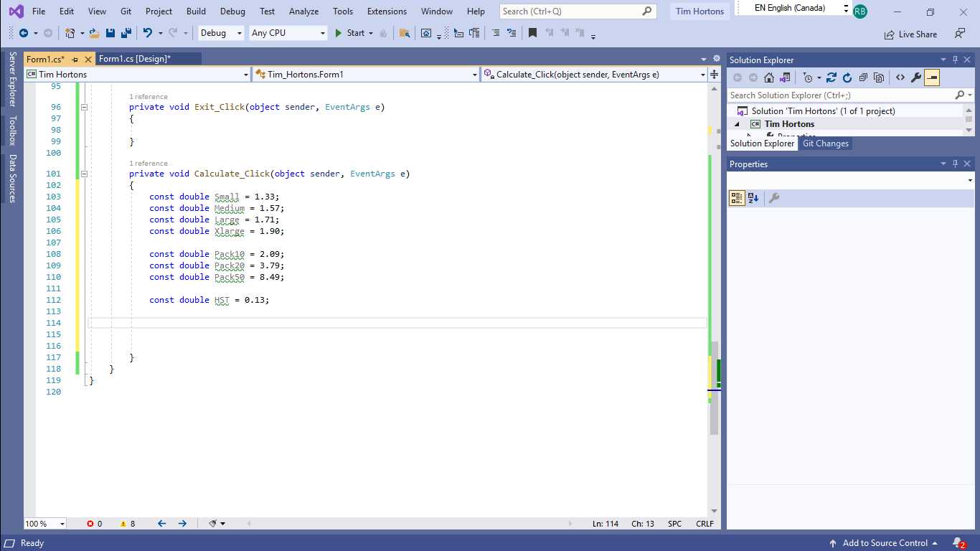
Task: Click the bookmark icon in the toolbar
Action: click(x=532, y=33)
